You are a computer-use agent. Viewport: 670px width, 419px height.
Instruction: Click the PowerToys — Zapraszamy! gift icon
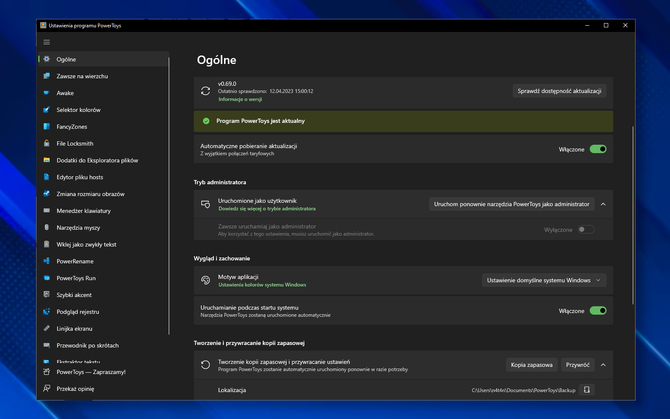47,372
